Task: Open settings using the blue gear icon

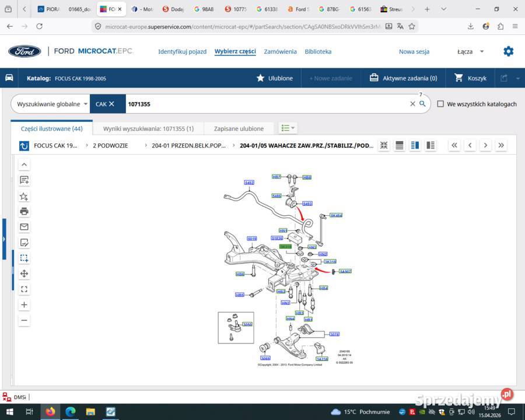Action: pos(508,51)
